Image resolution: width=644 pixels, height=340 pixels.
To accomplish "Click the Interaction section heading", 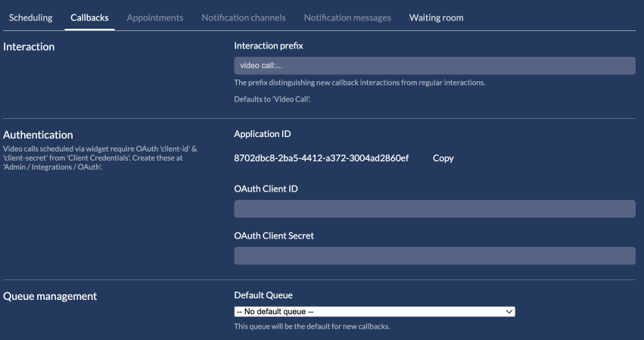I will click(x=29, y=47).
